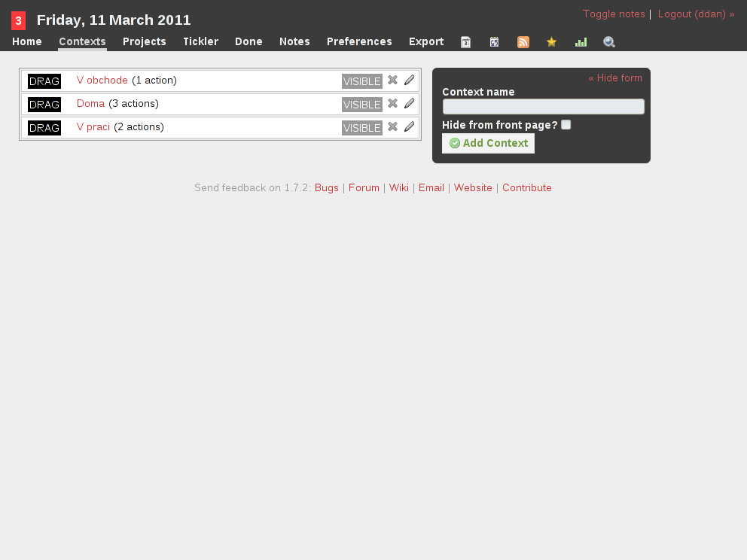Image resolution: width=747 pixels, height=560 pixels.
Task: Open the Wiki footer link
Action: coord(399,187)
